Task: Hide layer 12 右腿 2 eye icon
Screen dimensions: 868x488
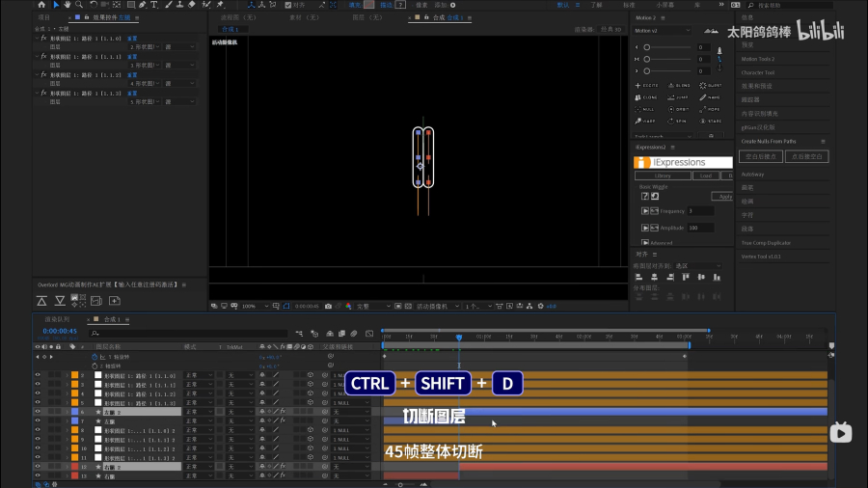Action: tap(38, 467)
